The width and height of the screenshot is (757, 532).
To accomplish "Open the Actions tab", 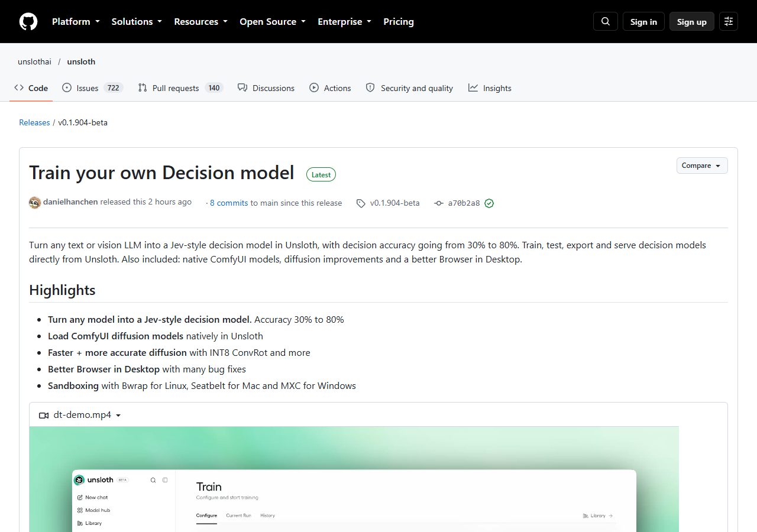I will coord(330,88).
